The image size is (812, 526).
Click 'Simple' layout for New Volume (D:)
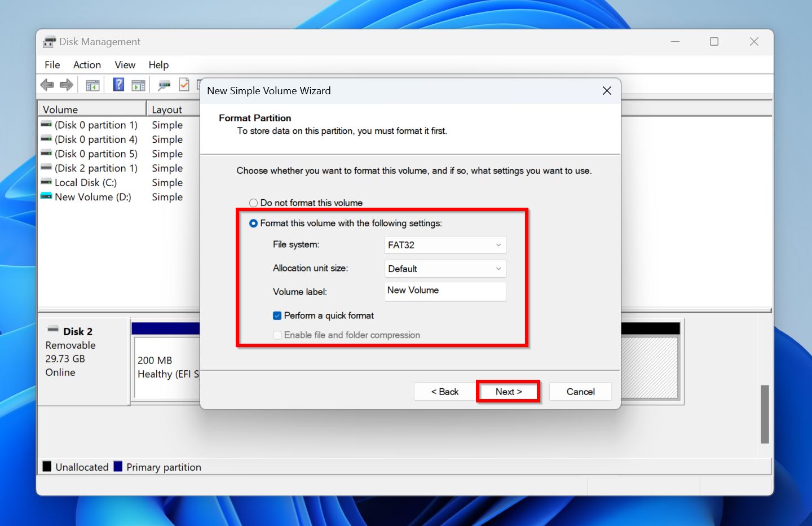click(x=167, y=197)
